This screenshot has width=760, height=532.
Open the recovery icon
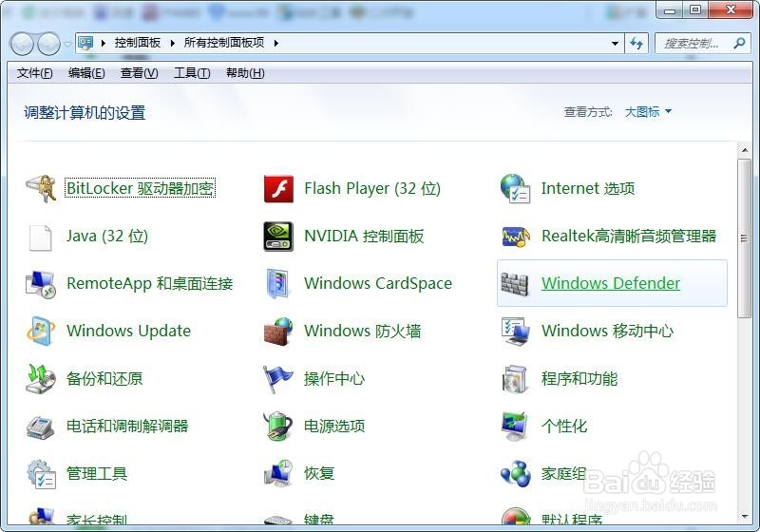pos(278,473)
